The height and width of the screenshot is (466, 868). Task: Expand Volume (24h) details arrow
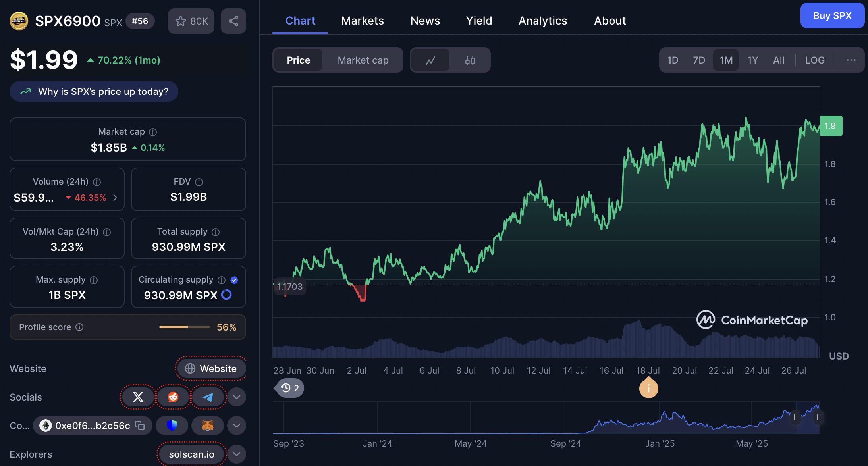115,198
